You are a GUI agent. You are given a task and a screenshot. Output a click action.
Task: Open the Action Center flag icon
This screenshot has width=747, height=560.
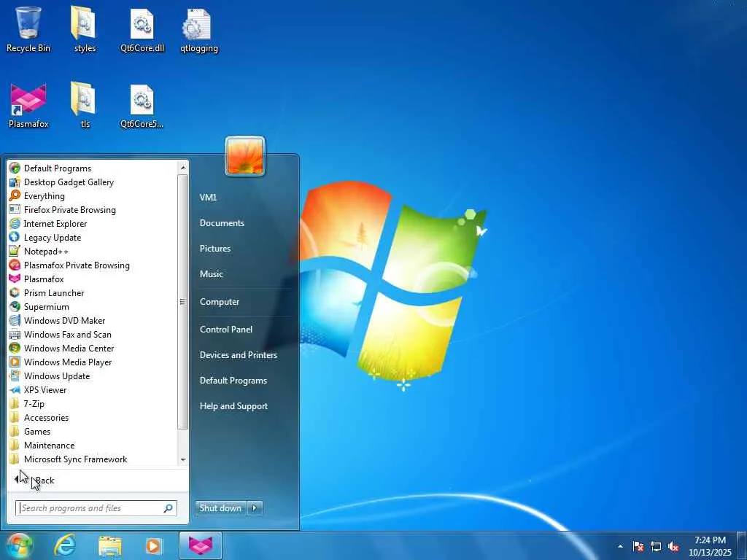[x=638, y=546]
